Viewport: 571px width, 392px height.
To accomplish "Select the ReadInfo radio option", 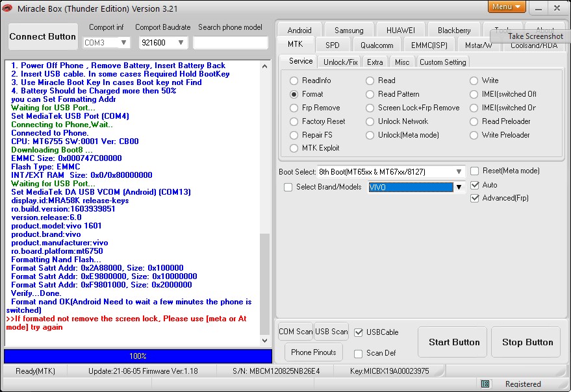I will coord(294,80).
